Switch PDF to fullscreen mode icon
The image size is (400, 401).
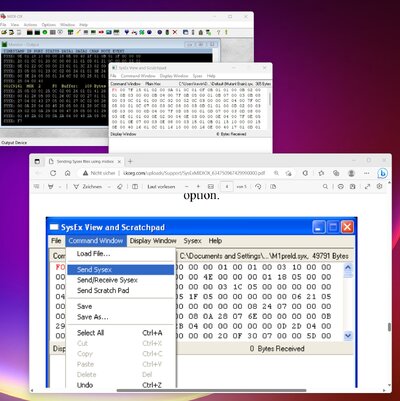(367, 186)
